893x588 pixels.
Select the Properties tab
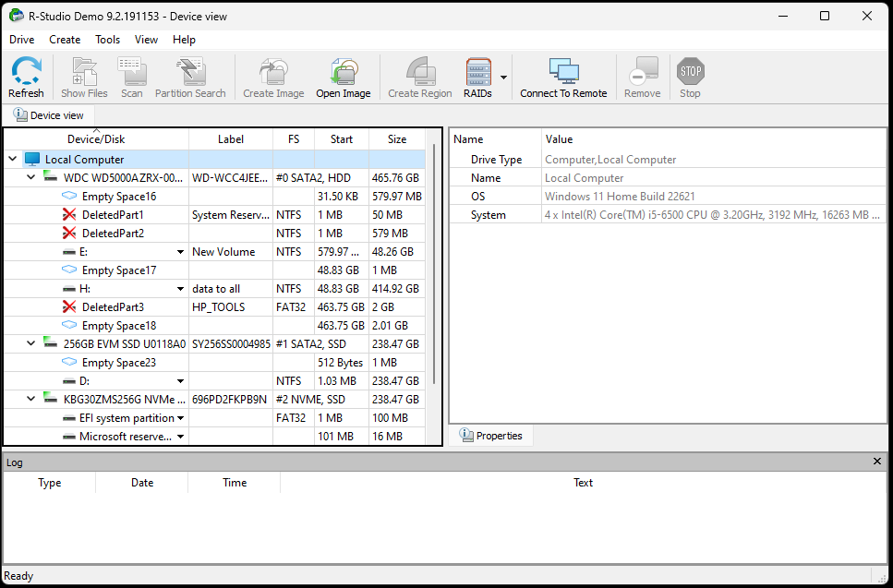click(490, 436)
